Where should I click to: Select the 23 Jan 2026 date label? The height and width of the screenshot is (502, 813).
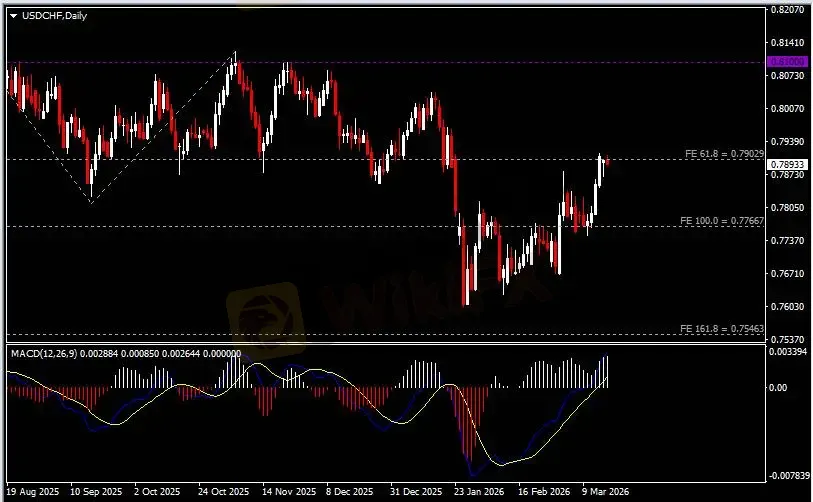click(473, 493)
